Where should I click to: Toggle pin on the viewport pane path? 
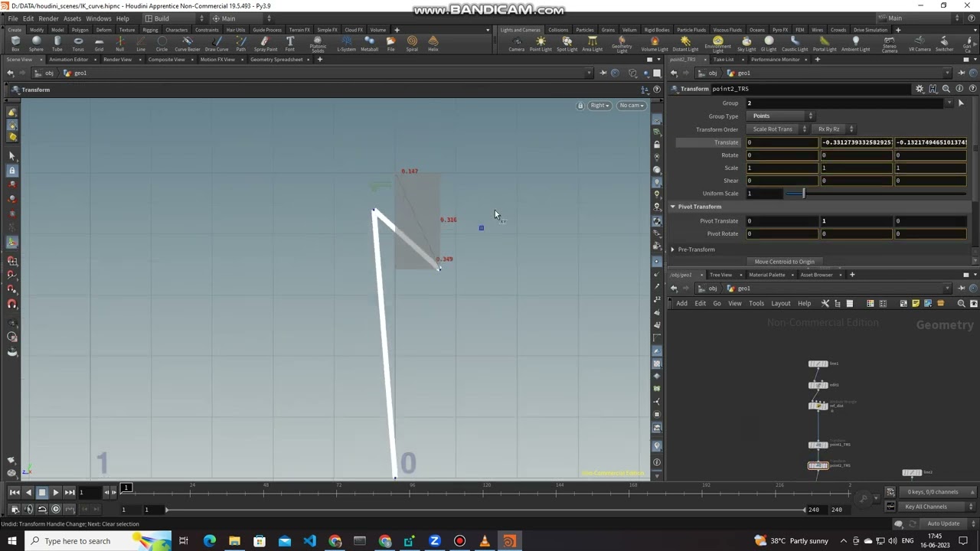click(x=603, y=73)
